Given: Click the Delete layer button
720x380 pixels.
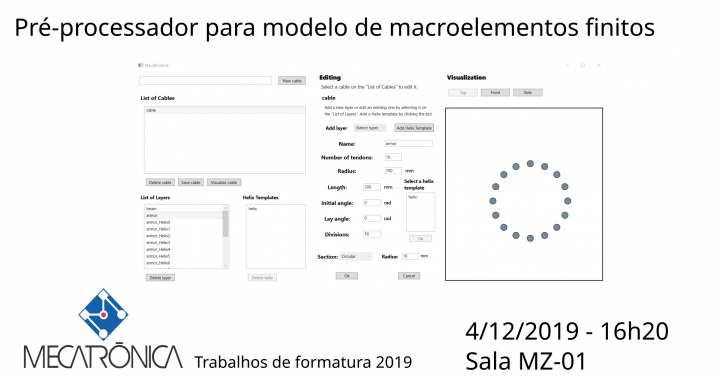Looking at the screenshot, I should point(160,278).
